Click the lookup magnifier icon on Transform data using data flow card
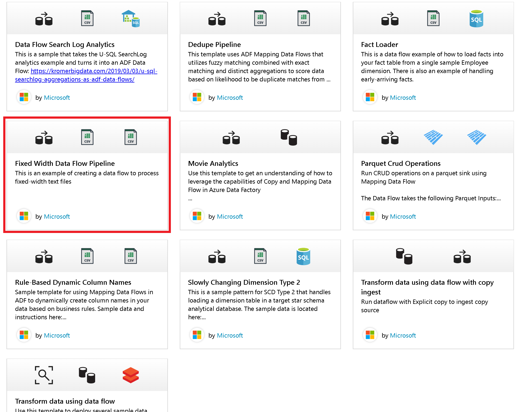The image size is (532, 412). 44,375
